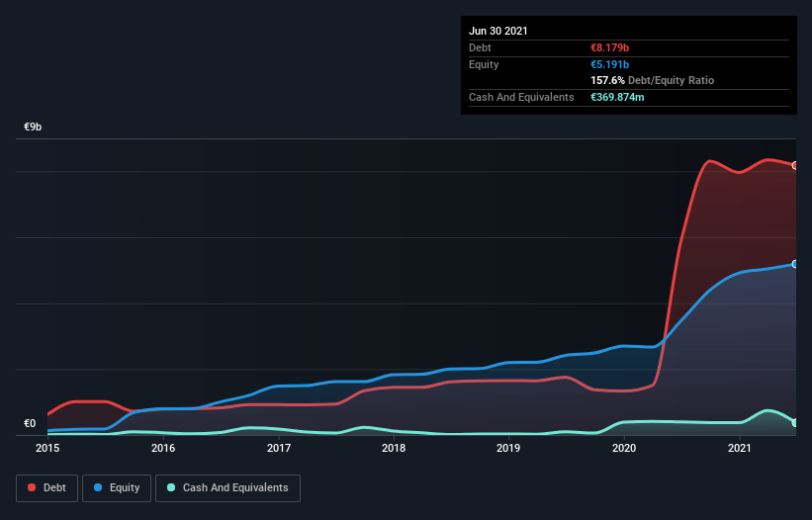
Task: Click the 2016 x-axis label
Action: point(163,448)
